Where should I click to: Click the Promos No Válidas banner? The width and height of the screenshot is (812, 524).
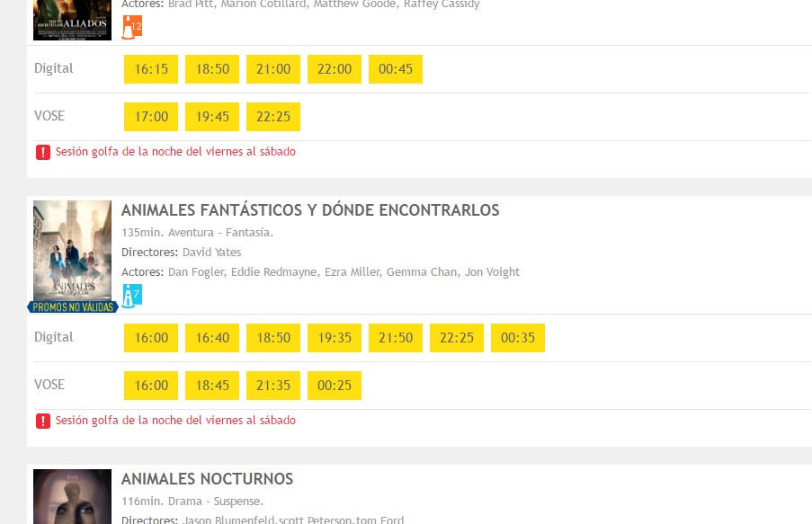tap(73, 307)
